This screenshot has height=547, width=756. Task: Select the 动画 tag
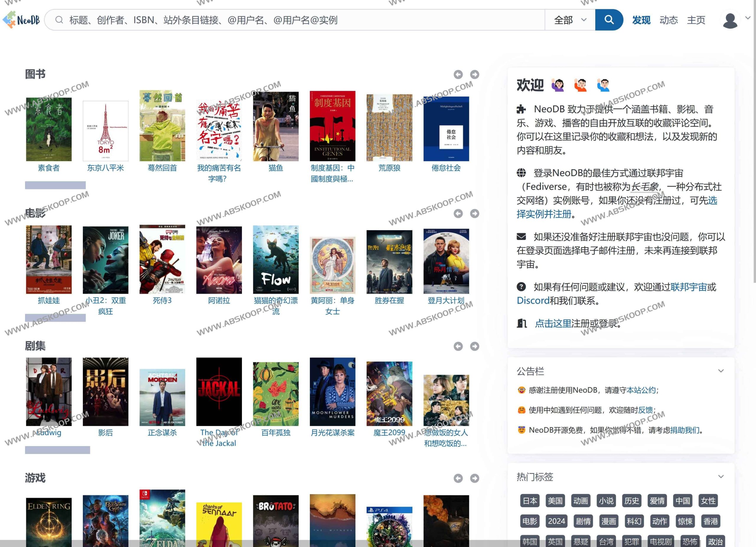click(580, 501)
